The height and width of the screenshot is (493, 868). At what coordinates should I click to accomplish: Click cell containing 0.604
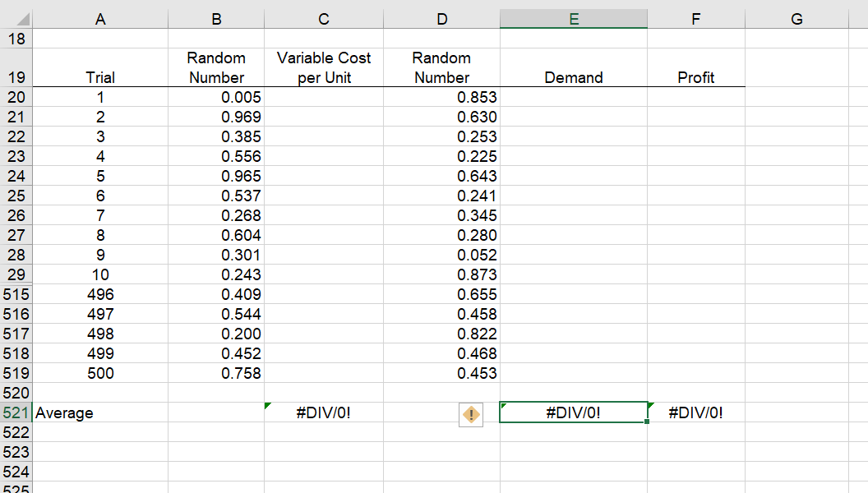pos(216,235)
